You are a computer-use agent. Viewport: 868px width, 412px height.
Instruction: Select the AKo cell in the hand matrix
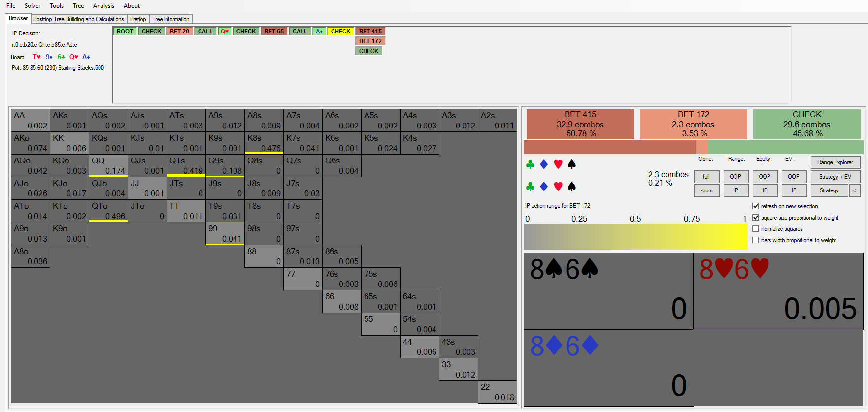point(31,143)
